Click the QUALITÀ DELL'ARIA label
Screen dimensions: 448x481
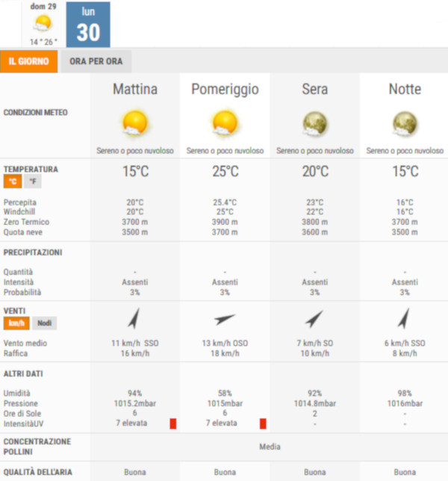coord(38,472)
